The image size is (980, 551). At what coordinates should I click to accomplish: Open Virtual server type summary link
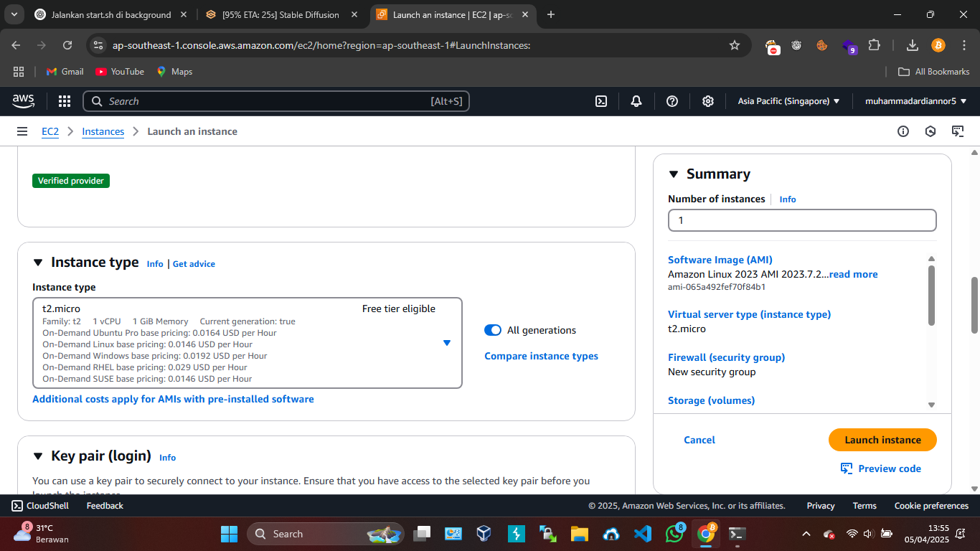coord(749,314)
